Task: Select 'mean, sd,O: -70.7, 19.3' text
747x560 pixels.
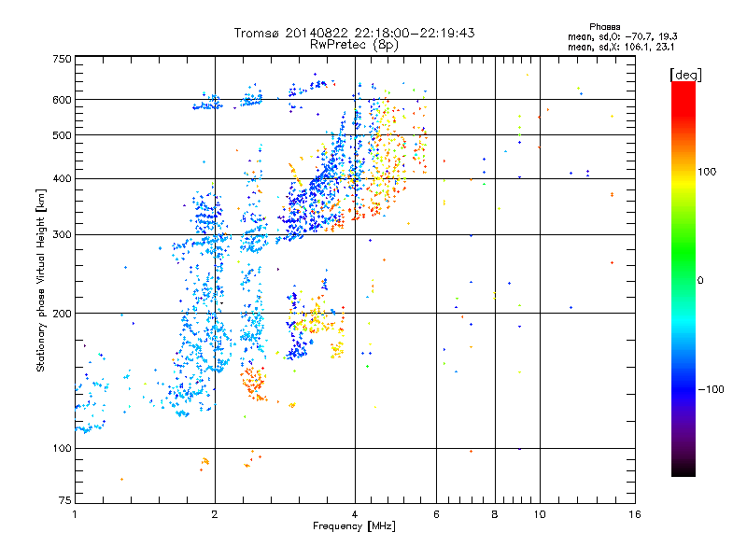Action: pos(622,36)
